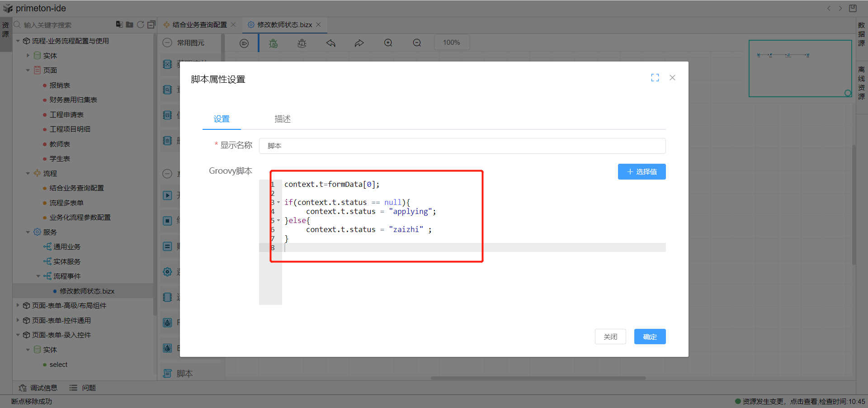The width and height of the screenshot is (868, 408).
Task: Expand the 页面-表单-高级/布局组件 project node
Action: coord(18,305)
